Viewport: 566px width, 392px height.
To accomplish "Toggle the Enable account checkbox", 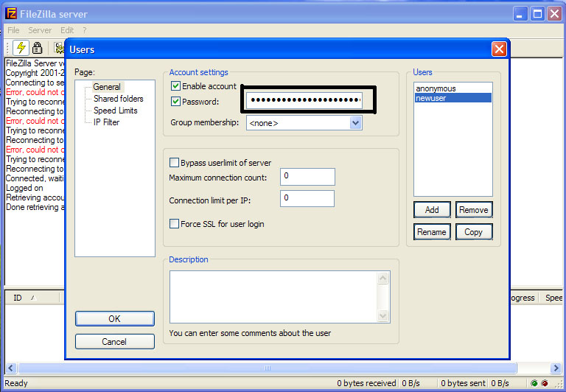I will click(175, 86).
